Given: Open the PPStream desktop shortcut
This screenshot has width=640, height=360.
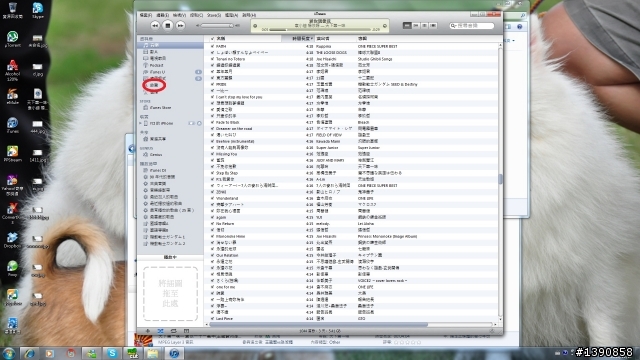Looking at the screenshot, I should [x=12, y=154].
